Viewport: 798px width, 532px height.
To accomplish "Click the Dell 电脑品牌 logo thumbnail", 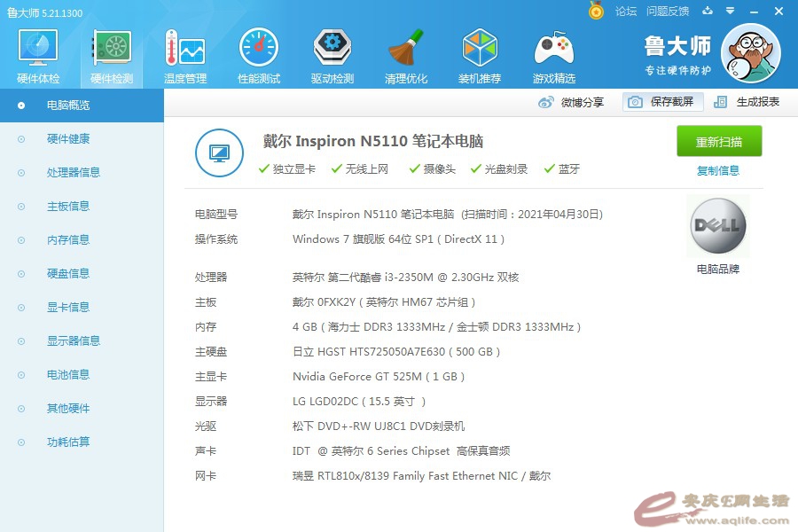I will (x=717, y=227).
